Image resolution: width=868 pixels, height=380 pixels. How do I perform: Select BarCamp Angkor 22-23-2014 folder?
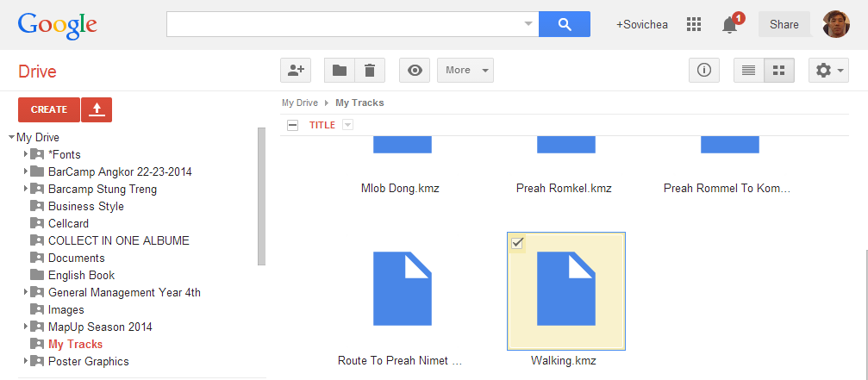point(120,172)
